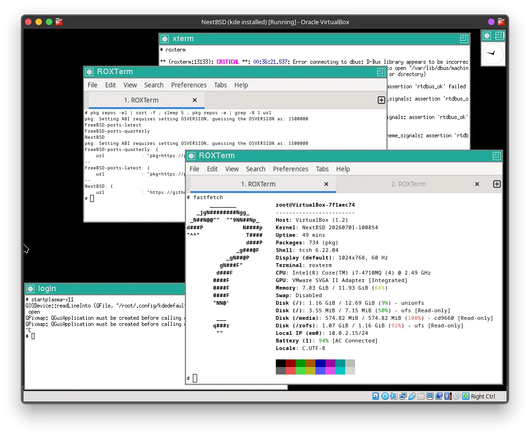
Task: Click the green keyboard capture icon beside Right Ctrl
Action: [x=466, y=396]
